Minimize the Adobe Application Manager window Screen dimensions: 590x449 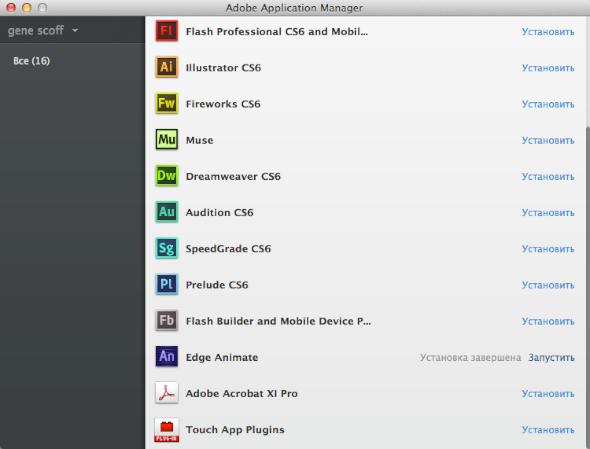26,8
